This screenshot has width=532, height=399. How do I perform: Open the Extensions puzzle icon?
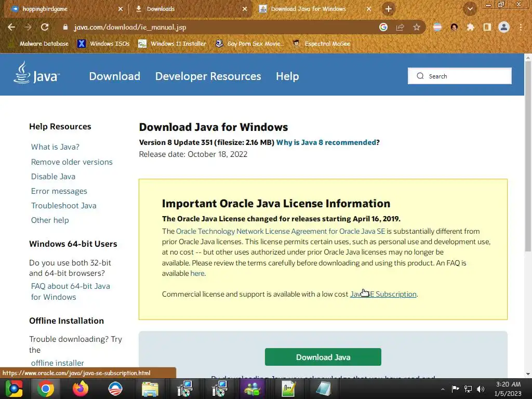coord(471,27)
